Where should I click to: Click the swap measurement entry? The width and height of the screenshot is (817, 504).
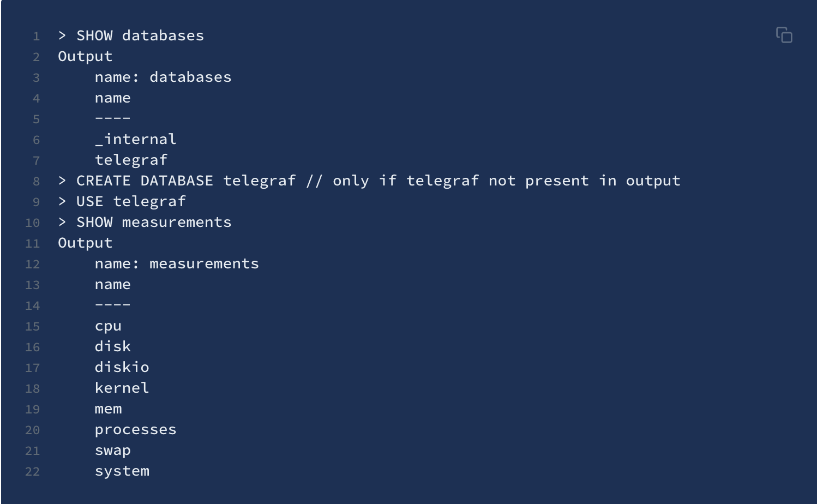[x=113, y=451]
